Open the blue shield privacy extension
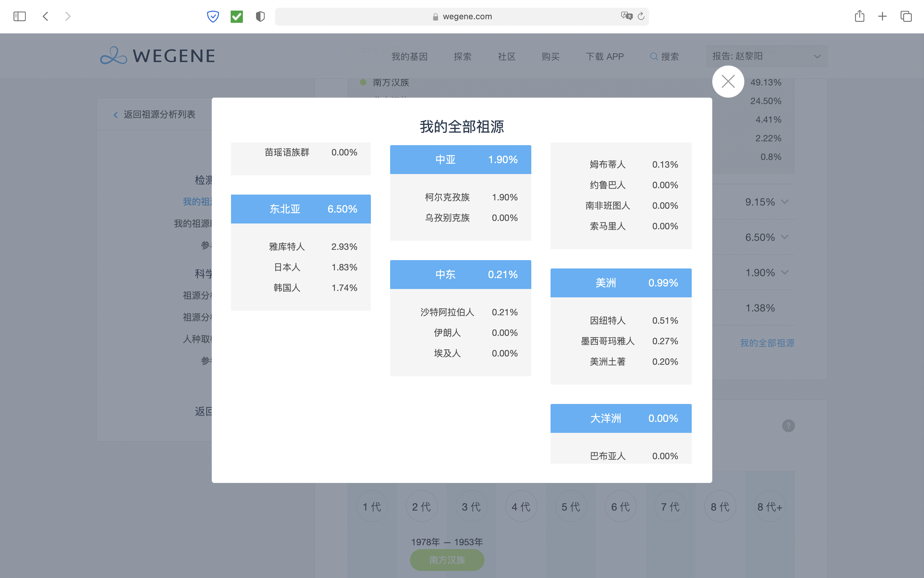 coord(213,16)
